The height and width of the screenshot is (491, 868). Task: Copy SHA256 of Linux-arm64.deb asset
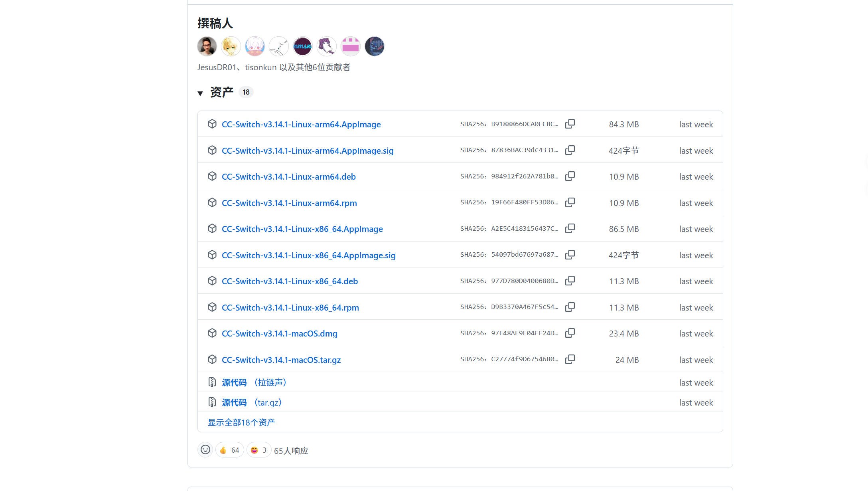pyautogui.click(x=570, y=176)
